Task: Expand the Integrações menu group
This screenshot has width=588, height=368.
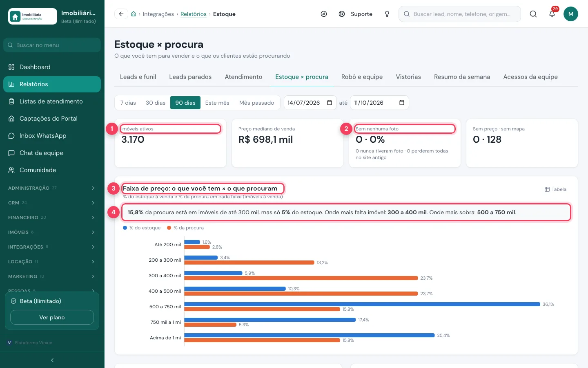Action: coord(52,247)
